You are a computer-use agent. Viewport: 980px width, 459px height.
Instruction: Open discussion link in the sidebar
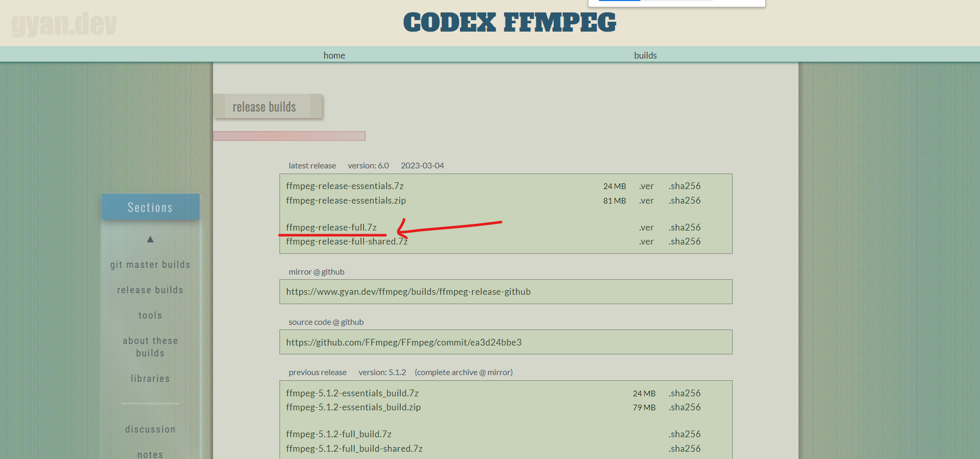click(x=150, y=429)
